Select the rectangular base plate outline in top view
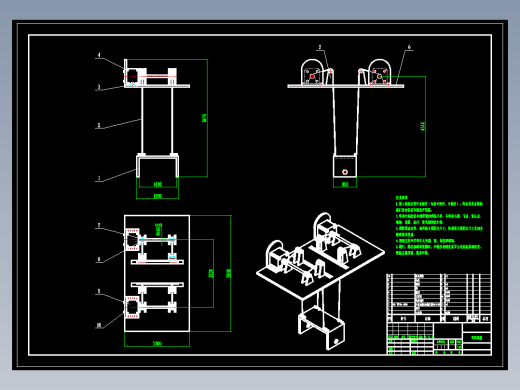The width and height of the screenshot is (520, 390). (x=157, y=273)
